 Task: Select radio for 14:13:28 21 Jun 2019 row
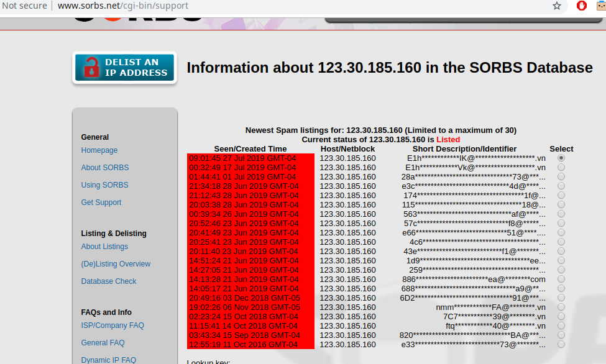561,279
